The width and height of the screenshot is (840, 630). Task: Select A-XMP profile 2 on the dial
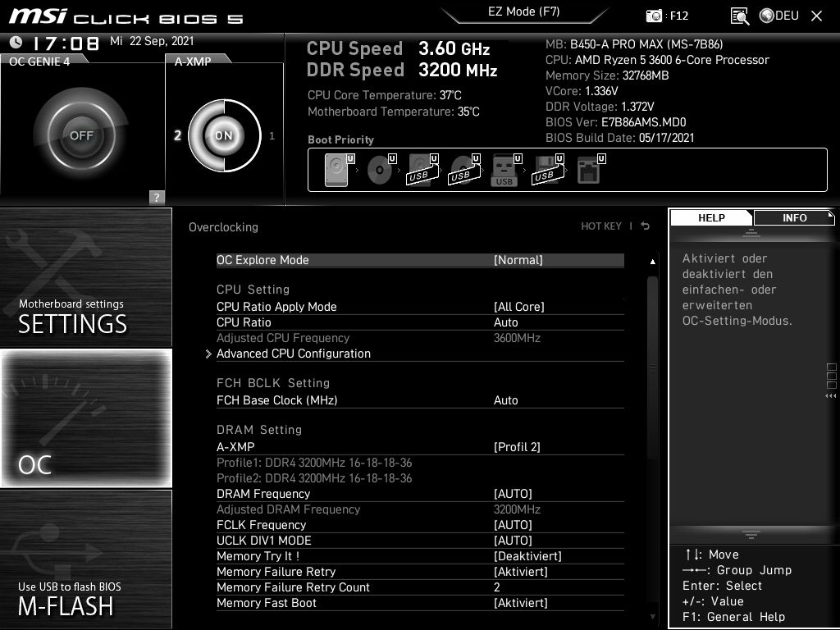(178, 135)
